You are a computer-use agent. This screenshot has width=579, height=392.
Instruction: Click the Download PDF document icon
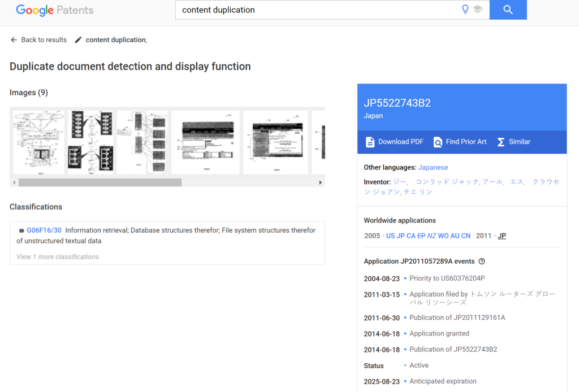[x=370, y=142]
